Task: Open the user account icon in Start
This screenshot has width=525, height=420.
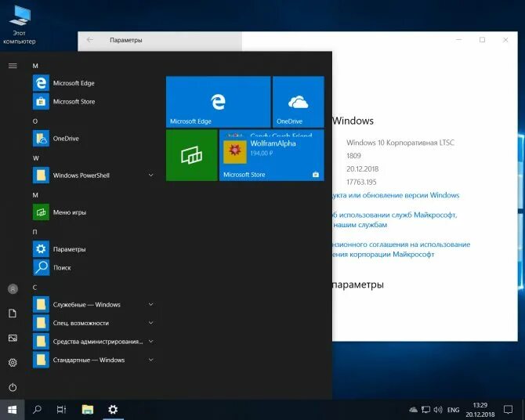Action: 13,288
